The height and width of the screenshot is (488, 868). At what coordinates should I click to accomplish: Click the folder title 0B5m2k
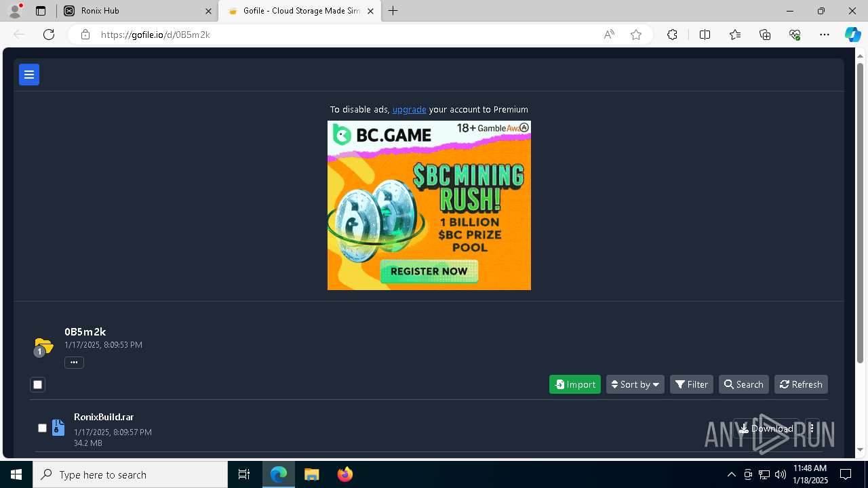[85, 332]
